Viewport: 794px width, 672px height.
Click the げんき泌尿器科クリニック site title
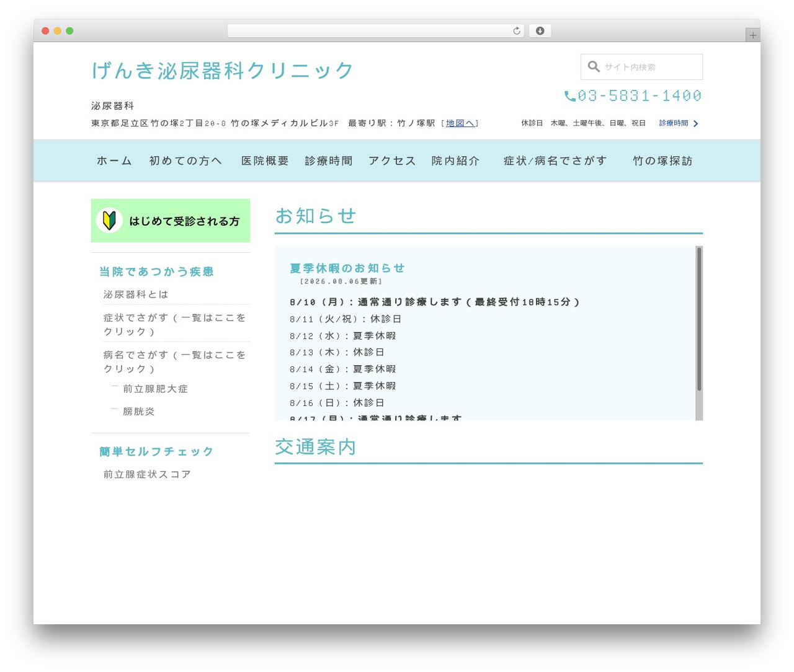(x=223, y=71)
